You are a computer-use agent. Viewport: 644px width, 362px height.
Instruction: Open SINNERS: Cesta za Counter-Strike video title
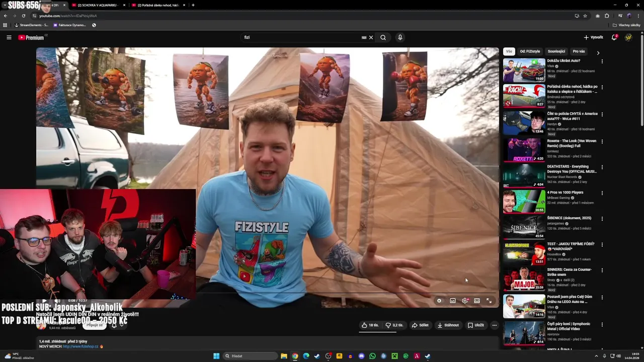(569, 272)
